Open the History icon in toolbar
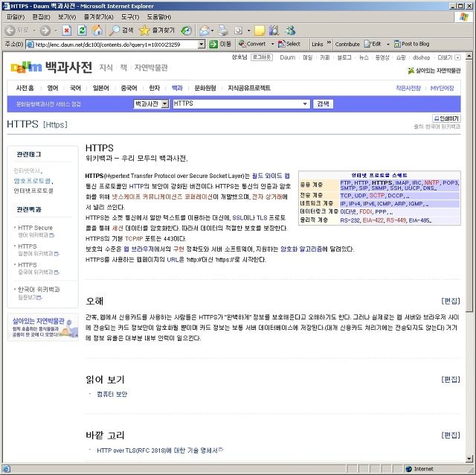This screenshot has width=476, height=475. point(186,31)
